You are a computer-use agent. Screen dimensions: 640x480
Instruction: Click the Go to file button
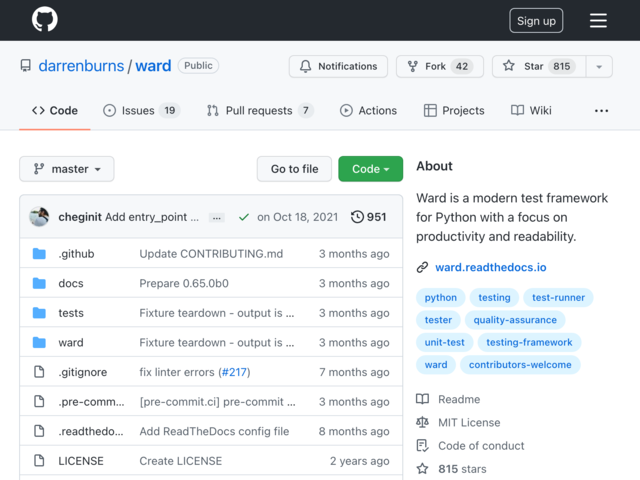(294, 169)
